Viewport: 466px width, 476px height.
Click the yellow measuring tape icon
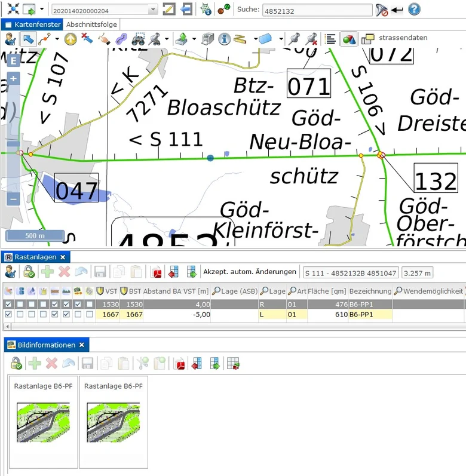coord(240,39)
